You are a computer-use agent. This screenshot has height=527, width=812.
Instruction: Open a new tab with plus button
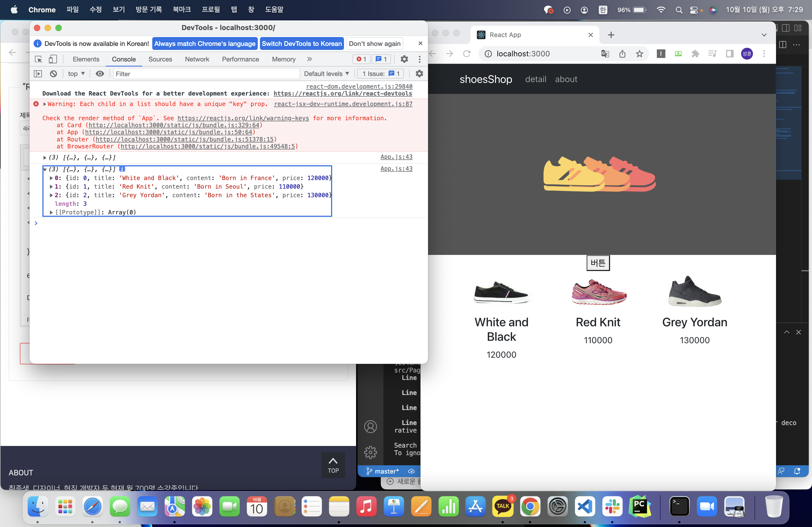(611, 35)
